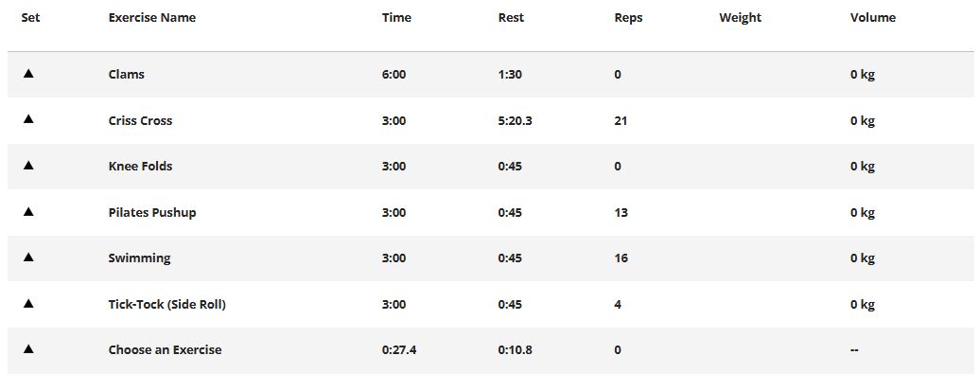The height and width of the screenshot is (391, 980).
Task: Open the Choose an Exercise entry
Action: tap(165, 350)
